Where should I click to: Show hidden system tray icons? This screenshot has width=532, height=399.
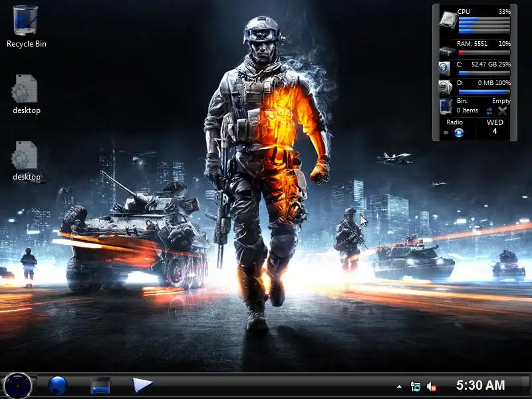coord(400,386)
